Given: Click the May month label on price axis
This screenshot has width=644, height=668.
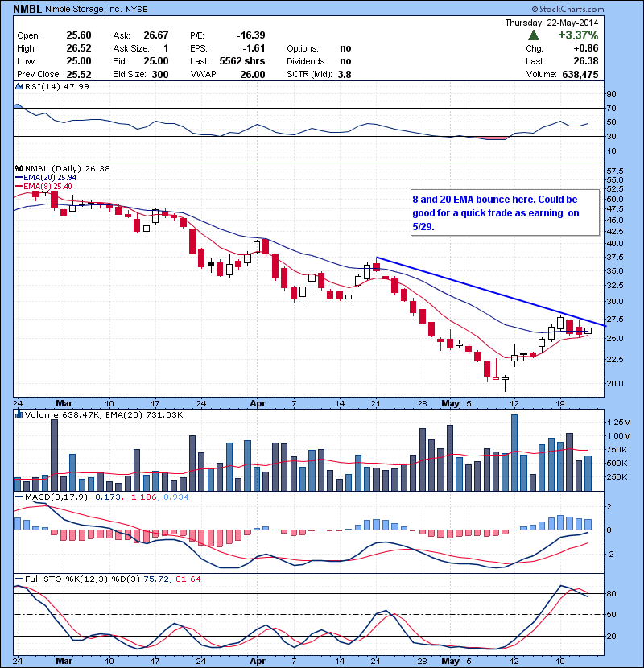Looking at the screenshot, I should (451, 403).
